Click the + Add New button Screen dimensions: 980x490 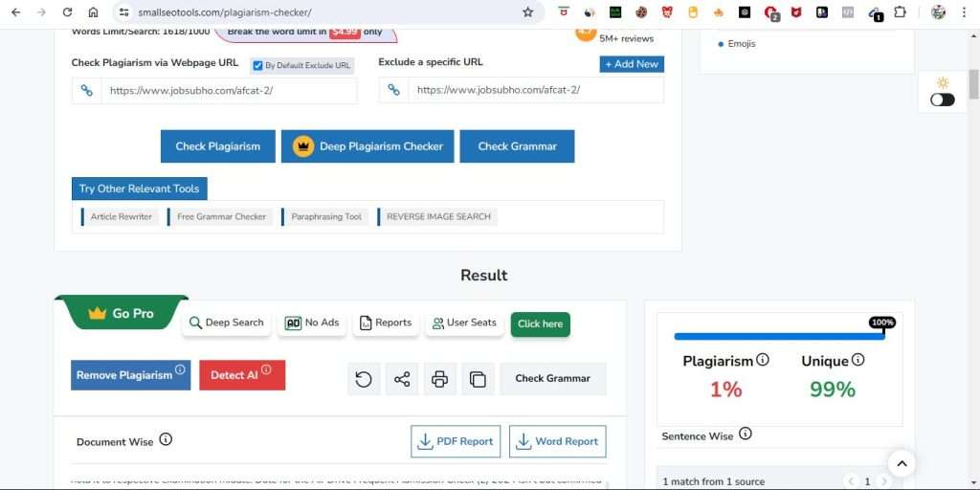coord(632,64)
